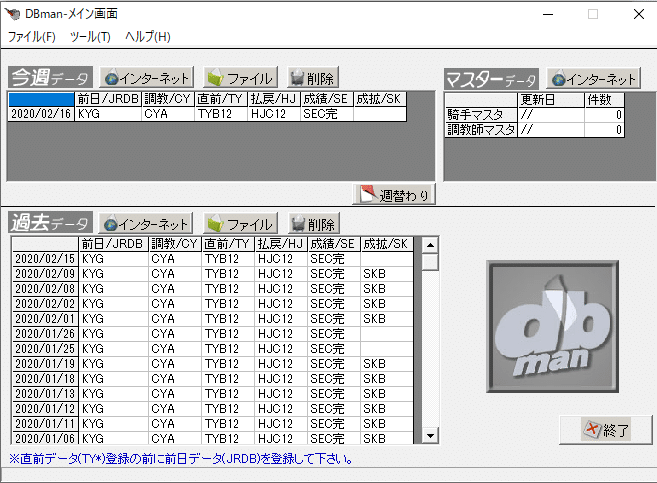657x483 pixels.
Task: Click HJC12 cell in 2020/01/12 row
Action: 281,409
